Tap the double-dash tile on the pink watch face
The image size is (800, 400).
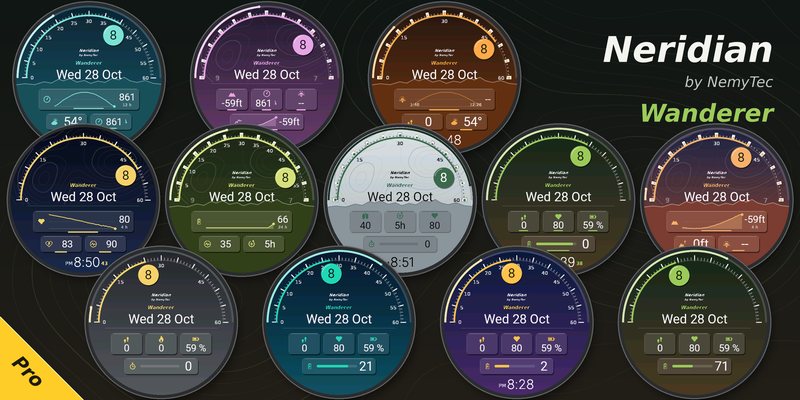(x=301, y=99)
